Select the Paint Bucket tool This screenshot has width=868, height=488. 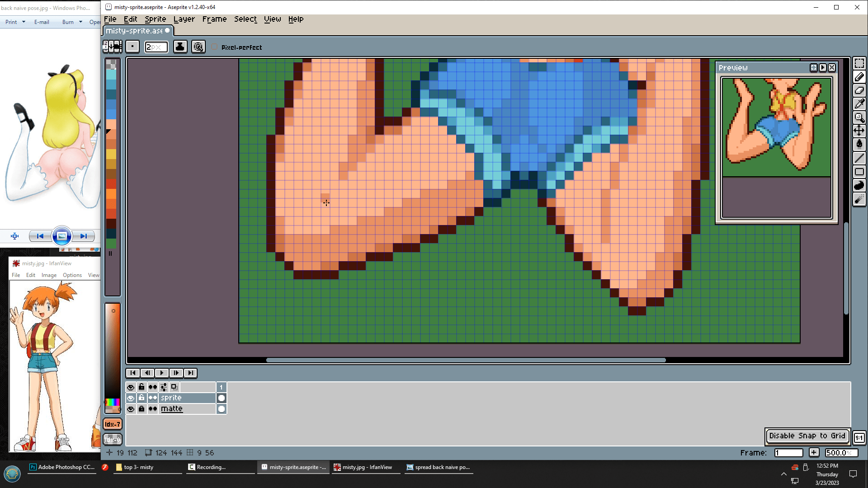tap(859, 144)
